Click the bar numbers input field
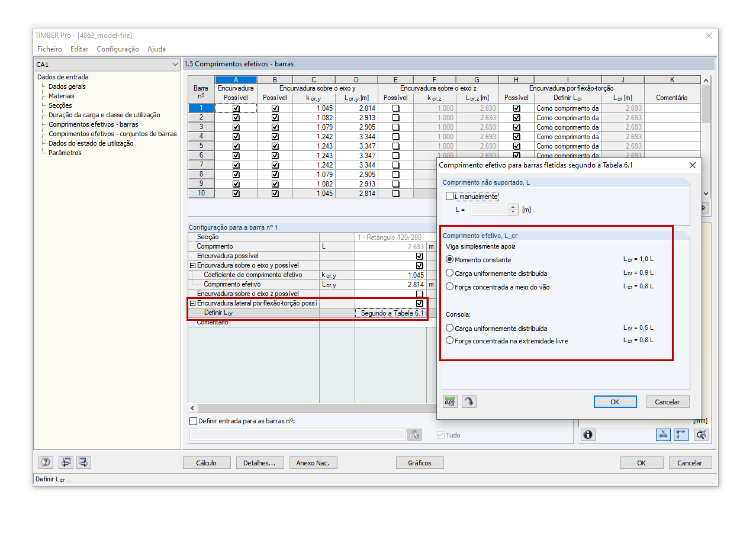 point(297,435)
